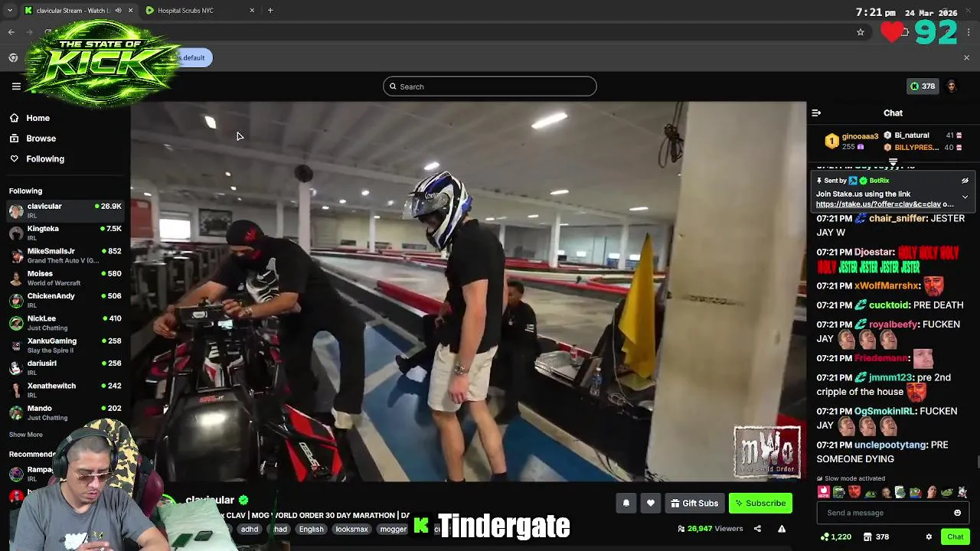
Task: Open Kingteka channel in Following list
Action: point(65,233)
